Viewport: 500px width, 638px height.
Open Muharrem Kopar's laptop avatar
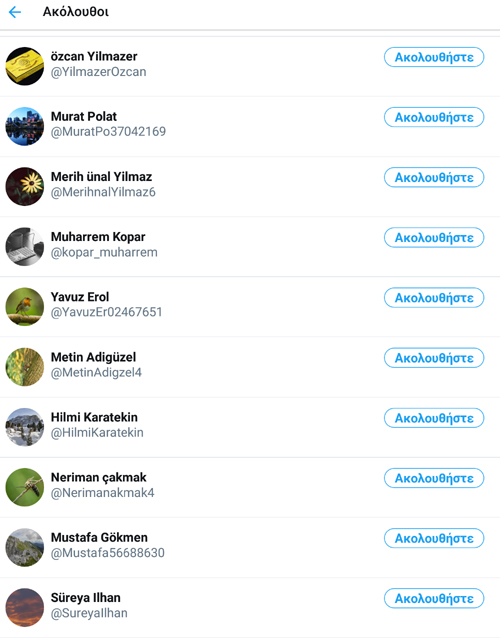pyautogui.click(x=25, y=247)
